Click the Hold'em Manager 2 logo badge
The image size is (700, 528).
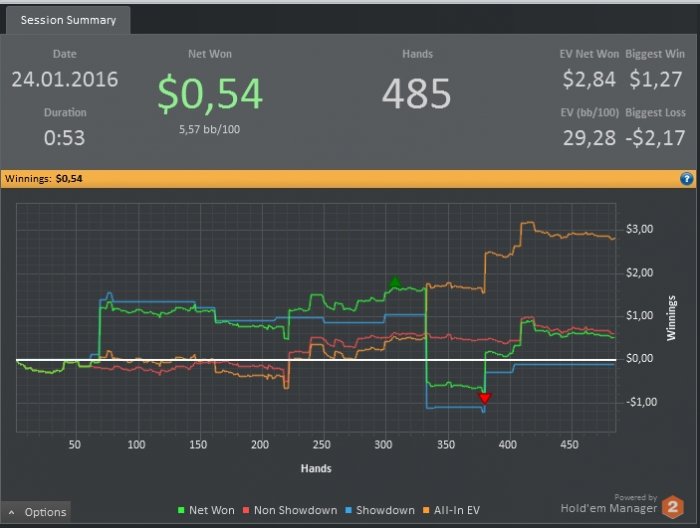click(673, 507)
